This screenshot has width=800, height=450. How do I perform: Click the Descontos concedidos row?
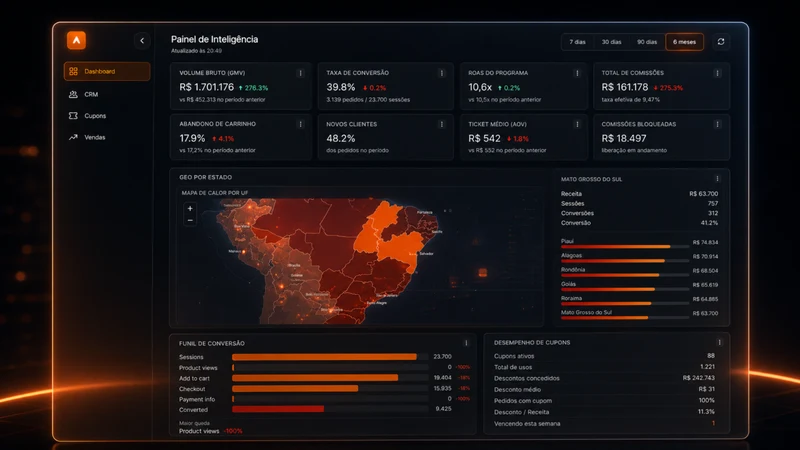tap(604, 378)
